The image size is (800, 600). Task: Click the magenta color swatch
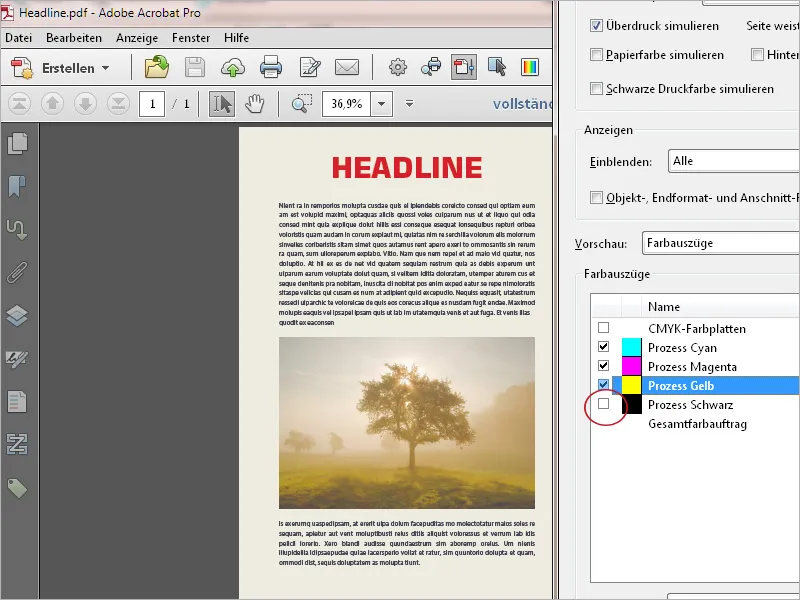(x=632, y=366)
